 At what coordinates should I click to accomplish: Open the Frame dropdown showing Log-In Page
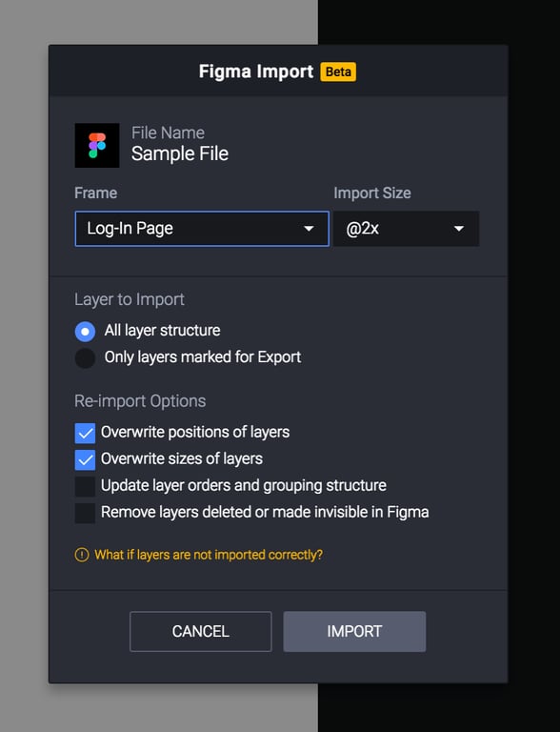click(x=202, y=229)
